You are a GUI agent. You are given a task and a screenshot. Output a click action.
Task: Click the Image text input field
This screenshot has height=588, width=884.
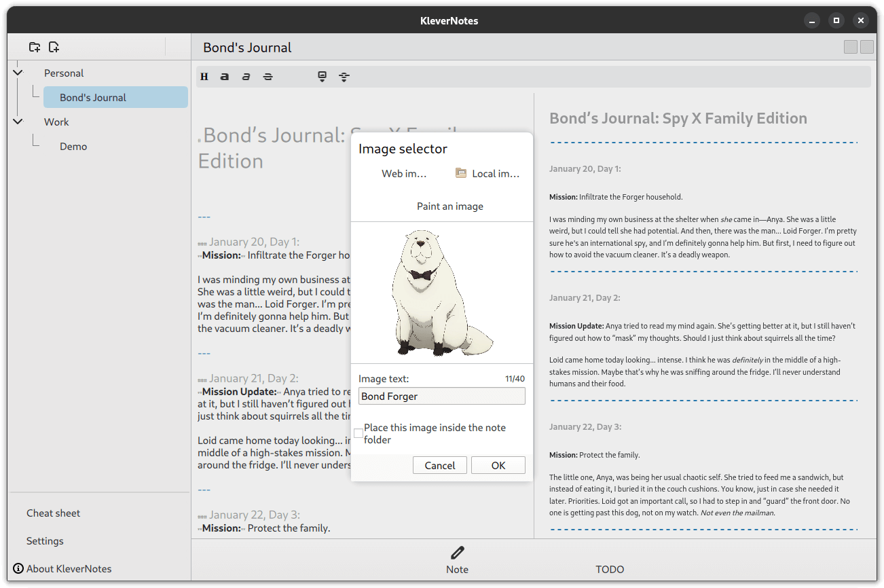441,396
